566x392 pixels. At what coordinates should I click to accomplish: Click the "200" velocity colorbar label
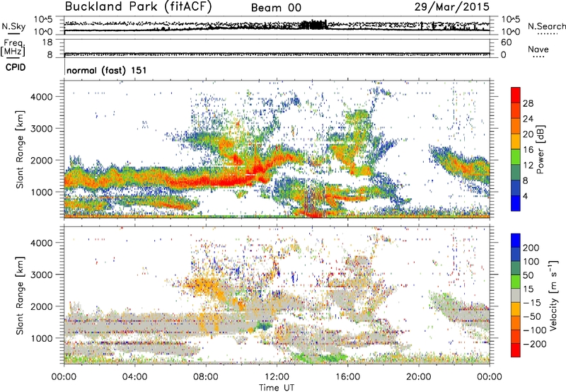(x=531, y=248)
